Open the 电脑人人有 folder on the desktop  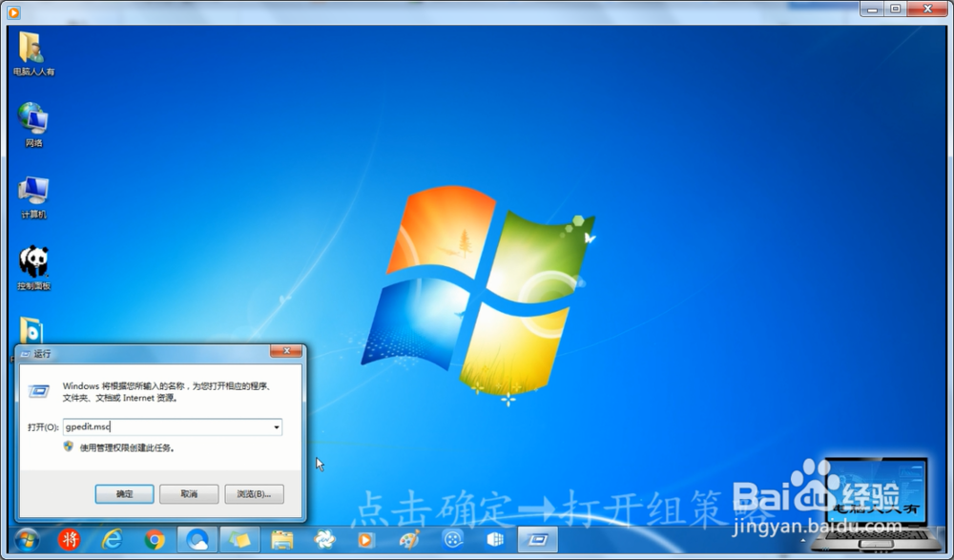[33, 53]
